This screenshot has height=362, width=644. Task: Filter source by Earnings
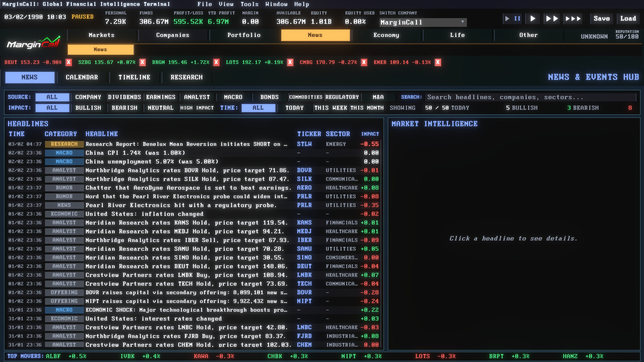(x=161, y=97)
